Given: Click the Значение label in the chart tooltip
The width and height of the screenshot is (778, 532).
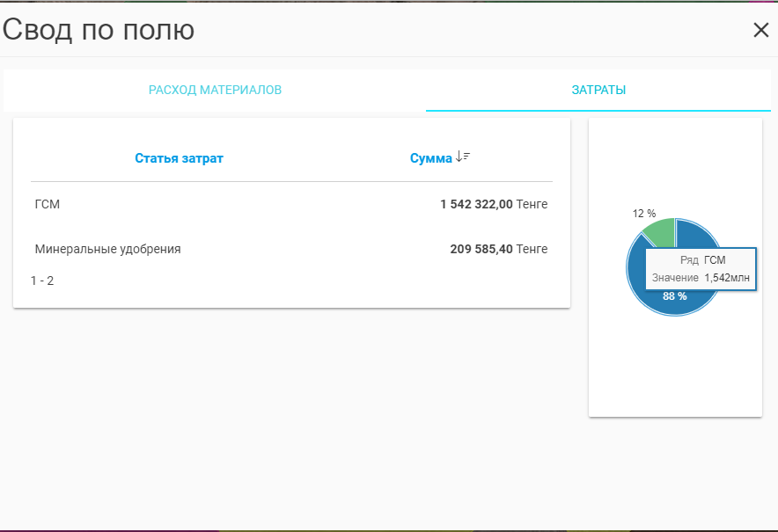Looking at the screenshot, I should (x=675, y=278).
